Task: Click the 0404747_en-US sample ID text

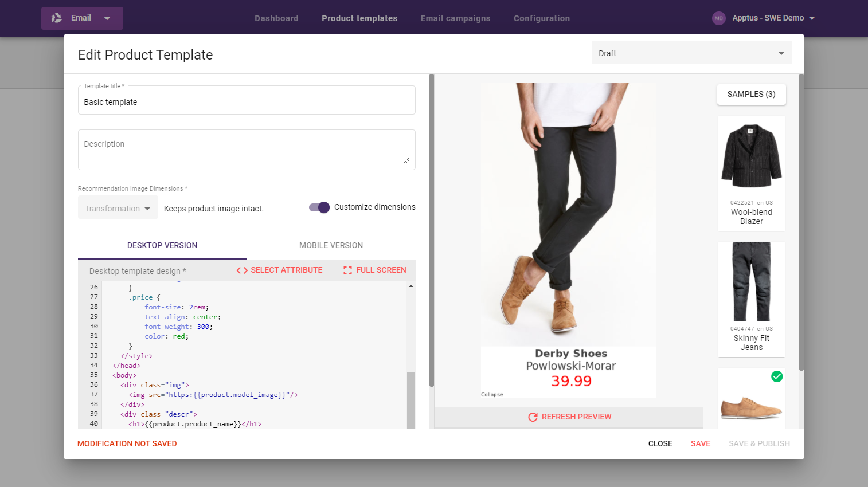Action: (751, 329)
